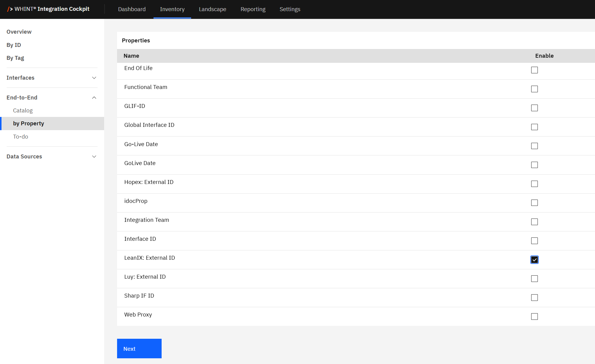Viewport: 595px width, 364px height.
Task: Enable the End Of Life property
Action: point(534,70)
